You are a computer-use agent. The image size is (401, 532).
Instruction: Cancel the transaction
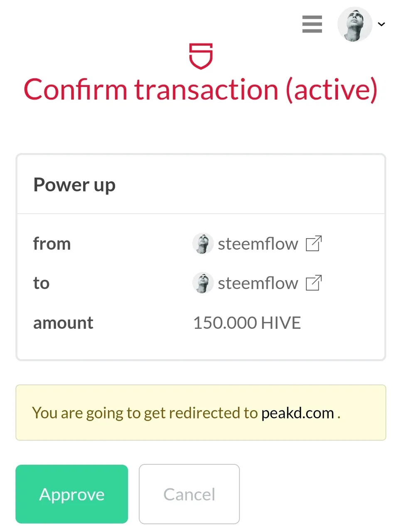click(189, 494)
